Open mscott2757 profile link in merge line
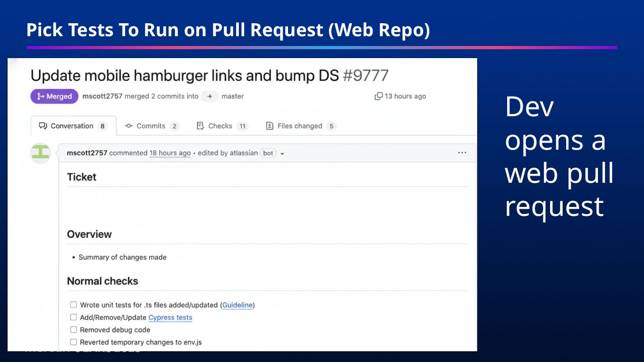This screenshot has width=644, height=362. pos(102,96)
